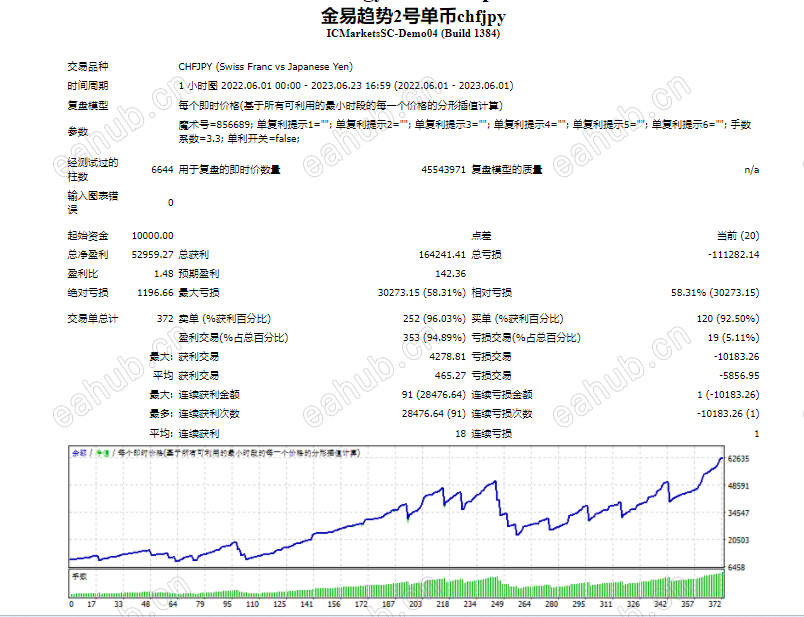804x617 pixels.
Task: Click the 魔术号=856689 parameter text
Action: 215,125
